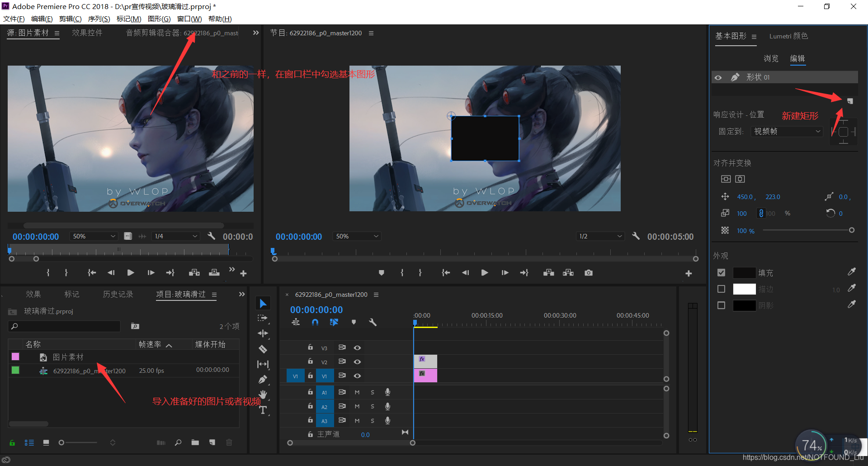Image resolution: width=868 pixels, height=466 pixels.
Task: Toggle V3 track output eye
Action: coord(357,347)
